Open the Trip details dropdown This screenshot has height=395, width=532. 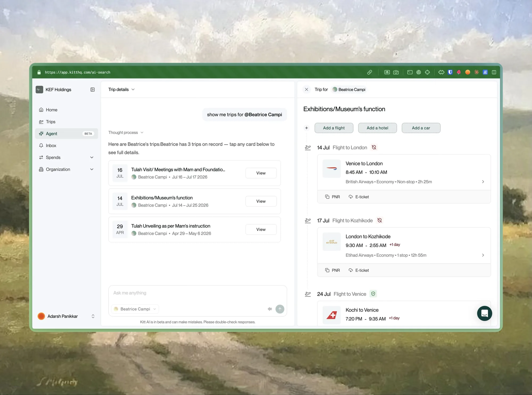pos(122,90)
